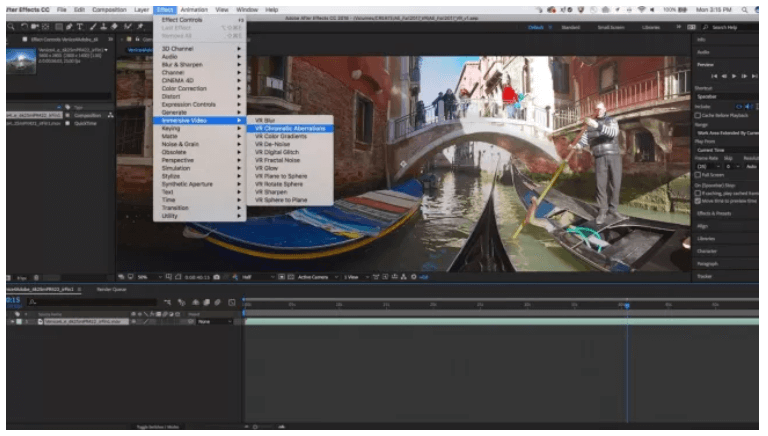The image size is (768, 436).
Task: Open Play From Current Time dropdown
Action: 726,150
